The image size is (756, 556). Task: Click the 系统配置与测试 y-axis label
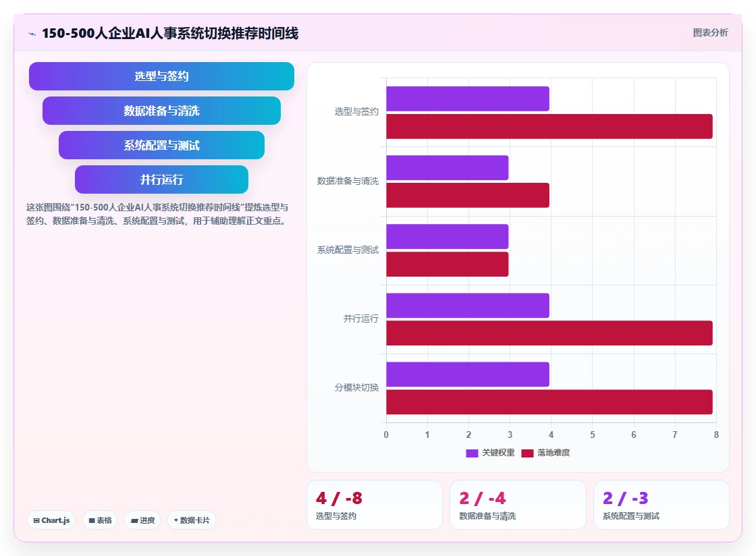coord(348,250)
